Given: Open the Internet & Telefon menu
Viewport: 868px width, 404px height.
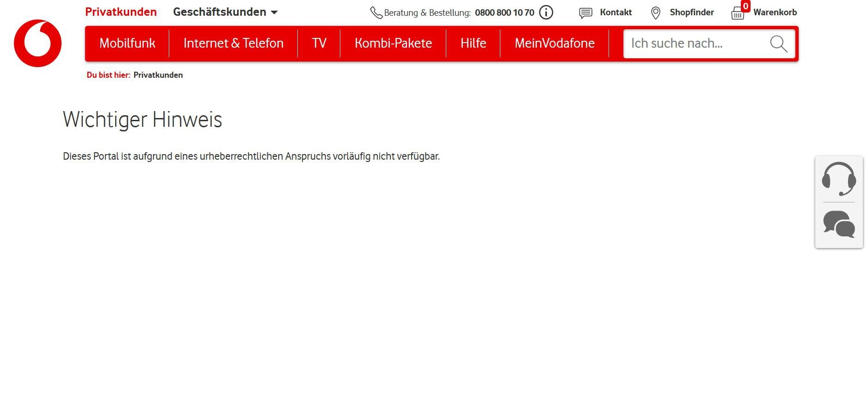Looking at the screenshot, I should (x=233, y=43).
